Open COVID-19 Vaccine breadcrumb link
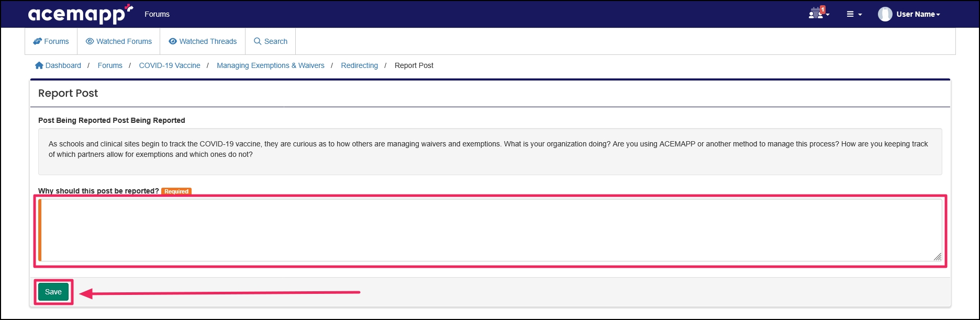 coord(170,65)
